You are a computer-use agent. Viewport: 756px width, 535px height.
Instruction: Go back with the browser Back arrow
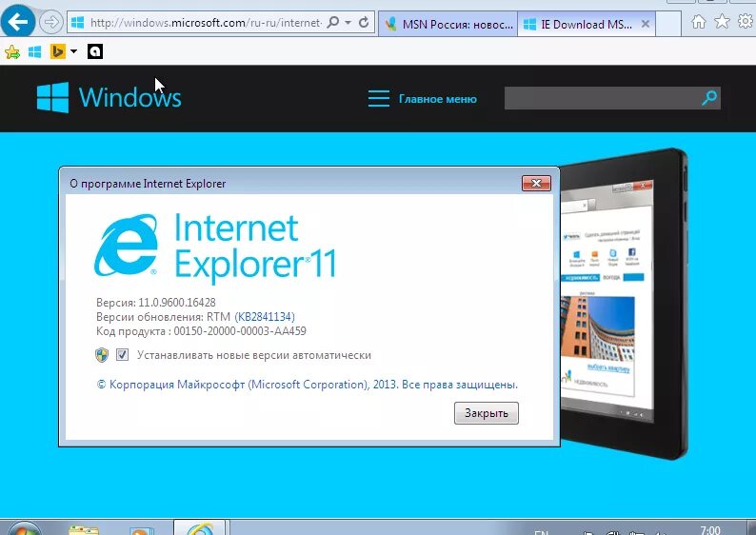pyautogui.click(x=18, y=21)
